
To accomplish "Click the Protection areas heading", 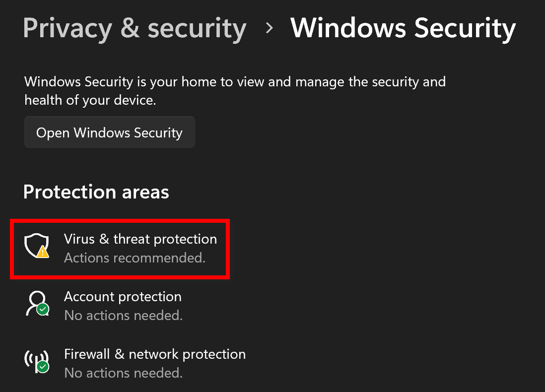I will [x=96, y=192].
